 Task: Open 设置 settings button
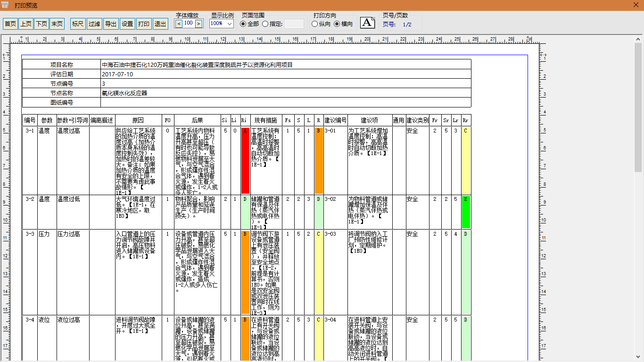[127, 24]
